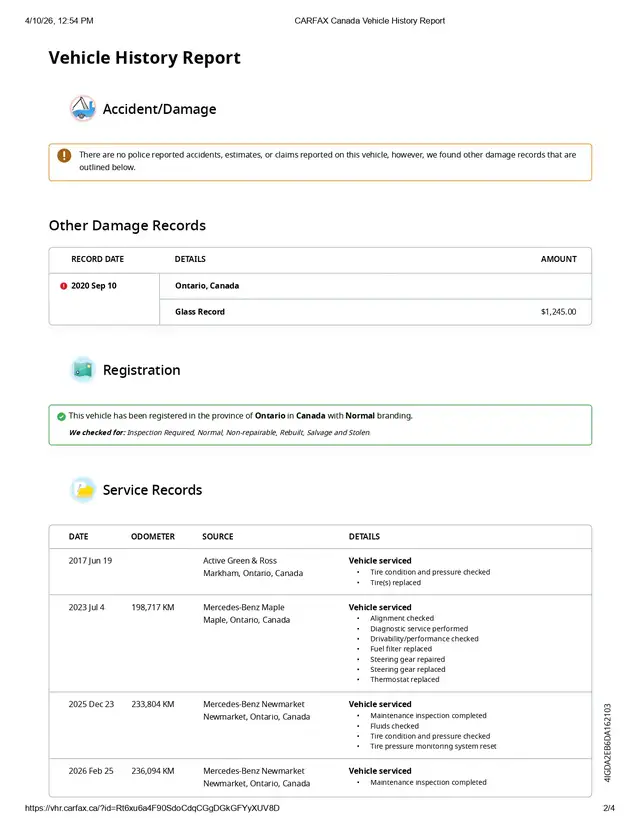
Task: Click the Accident/Damage tow truck icon
Action: pos(83,109)
